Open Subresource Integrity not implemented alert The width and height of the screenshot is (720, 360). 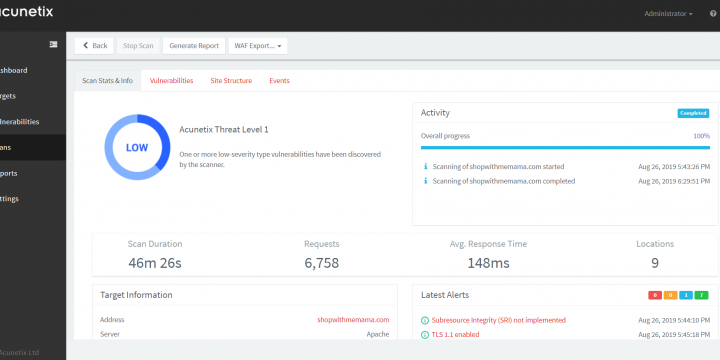pos(499,320)
